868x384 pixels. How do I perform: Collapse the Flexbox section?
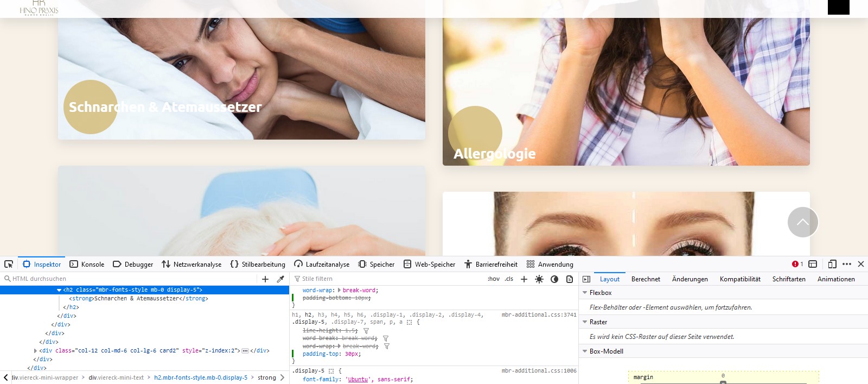(x=585, y=293)
